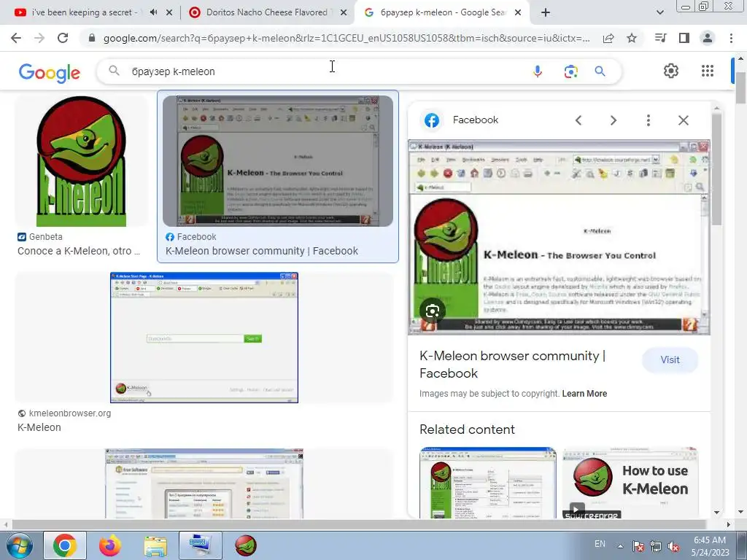747x560 pixels.
Task: Open a new browser tab
Action: [546, 12]
